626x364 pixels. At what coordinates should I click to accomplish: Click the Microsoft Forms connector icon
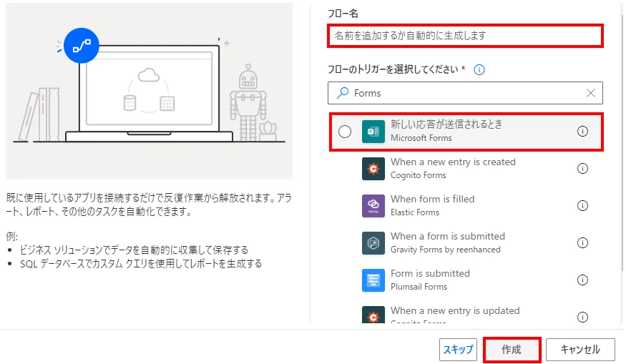click(373, 132)
